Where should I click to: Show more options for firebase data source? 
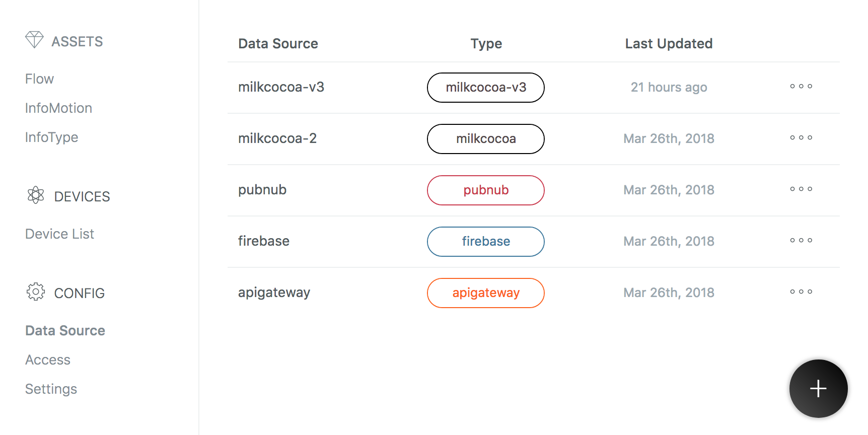coord(801,241)
